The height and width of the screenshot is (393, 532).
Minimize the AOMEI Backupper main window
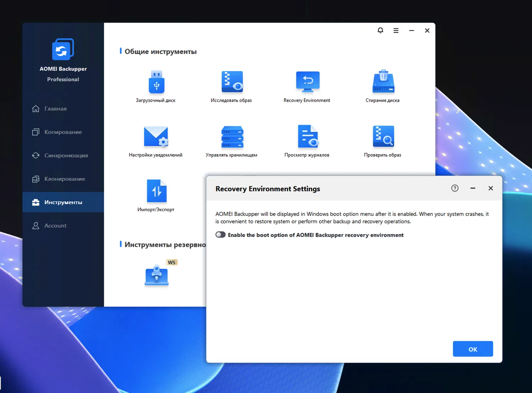[411, 31]
